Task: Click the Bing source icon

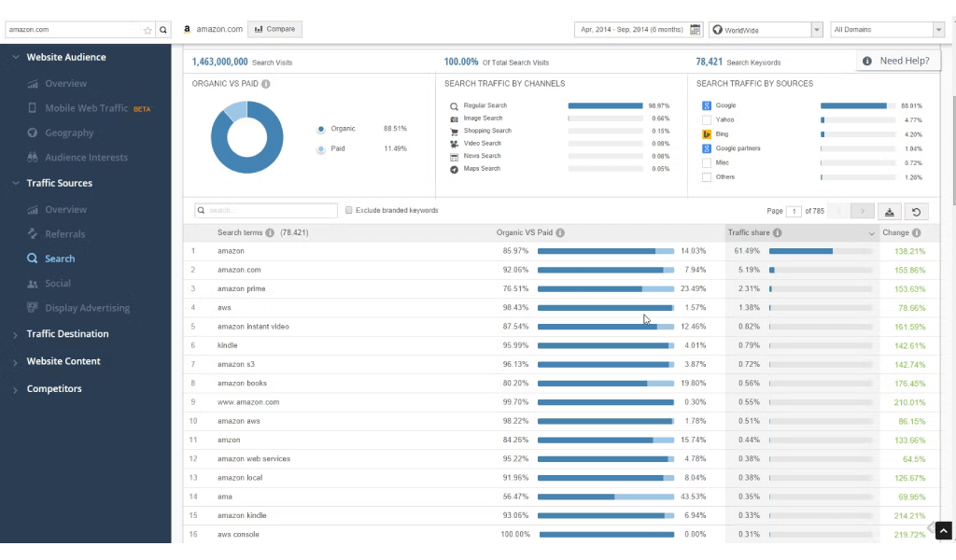Action: click(x=707, y=134)
